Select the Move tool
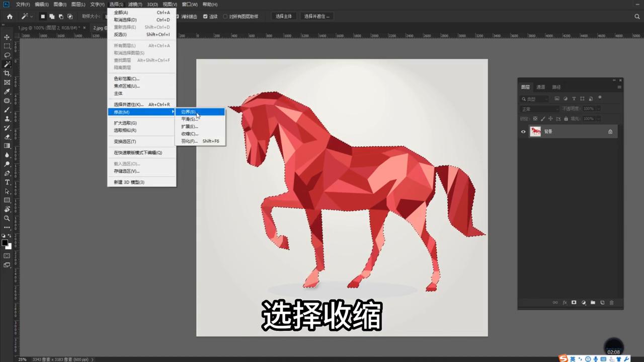 click(7, 37)
